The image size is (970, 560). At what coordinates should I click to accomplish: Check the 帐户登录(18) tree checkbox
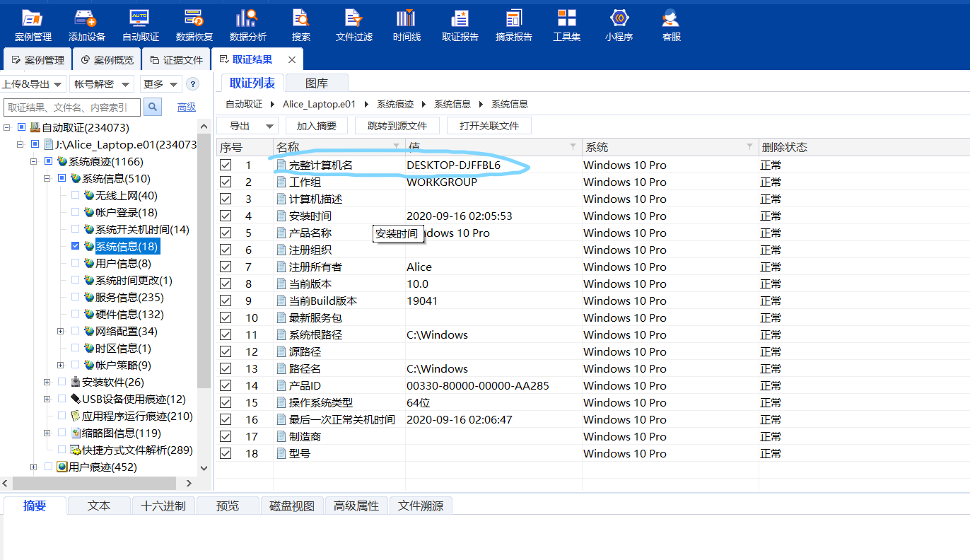75,213
